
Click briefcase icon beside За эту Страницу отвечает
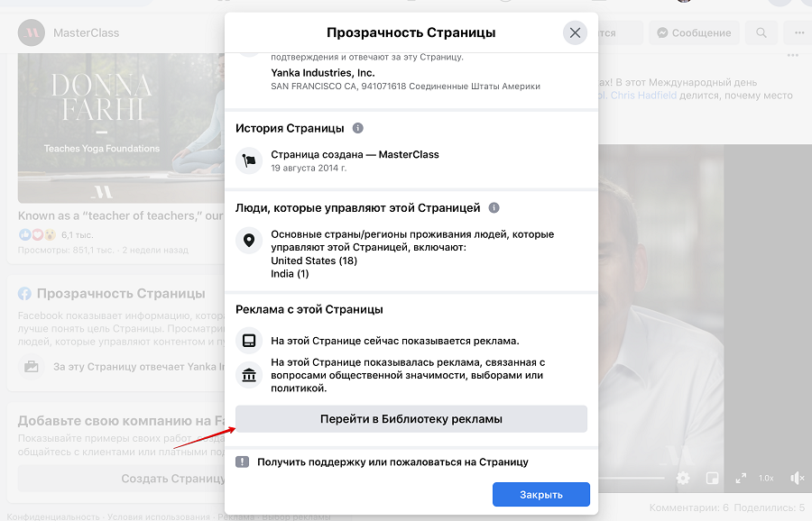(31, 367)
